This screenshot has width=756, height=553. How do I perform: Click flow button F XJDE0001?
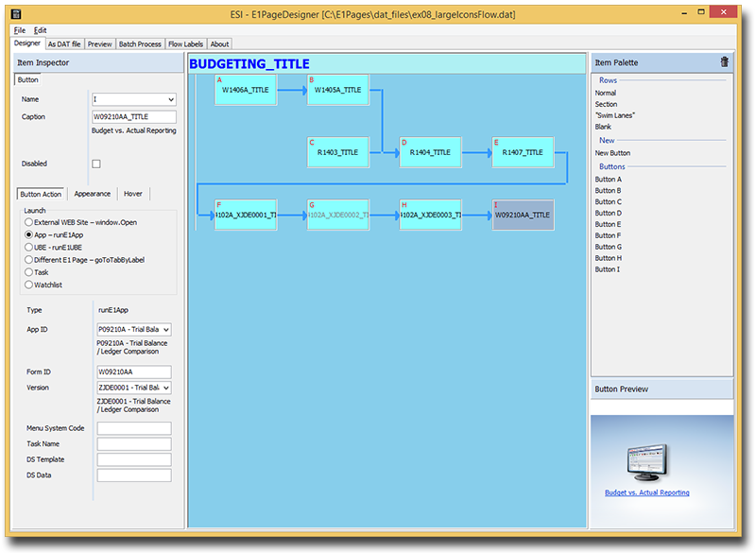pos(246,215)
